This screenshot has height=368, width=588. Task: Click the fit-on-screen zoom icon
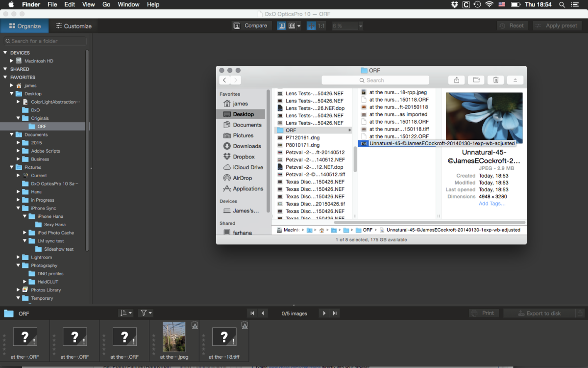point(311,26)
